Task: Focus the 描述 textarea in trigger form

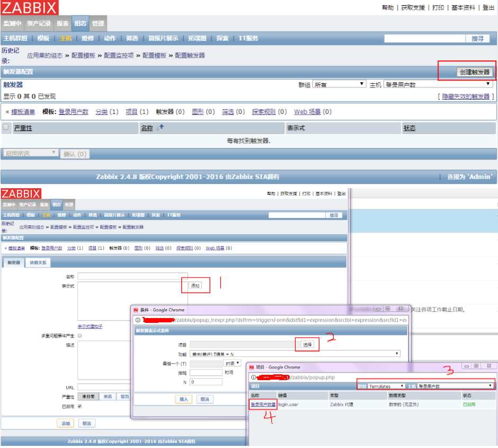Action: coord(104,361)
